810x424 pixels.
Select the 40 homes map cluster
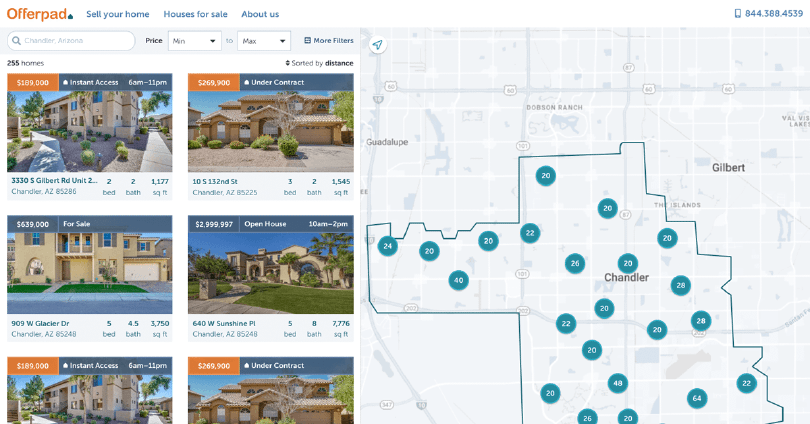pos(458,280)
